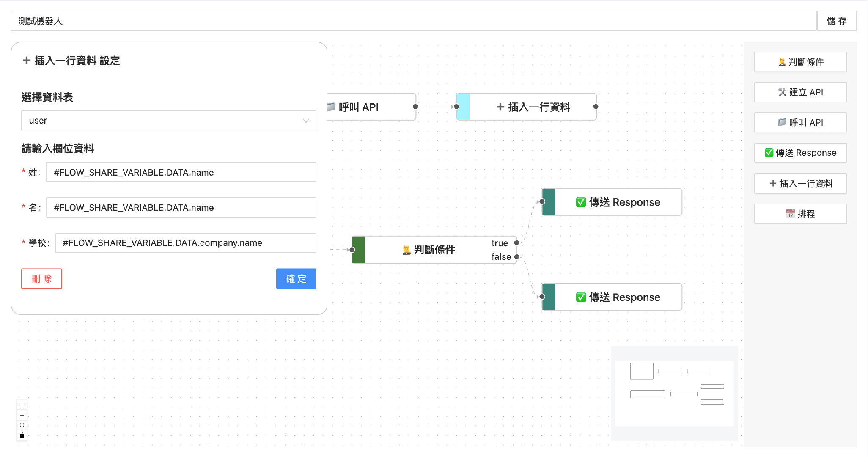Click the folder icon on sidebar 呼叫 API button
This screenshot has height=457, width=868.
(782, 123)
